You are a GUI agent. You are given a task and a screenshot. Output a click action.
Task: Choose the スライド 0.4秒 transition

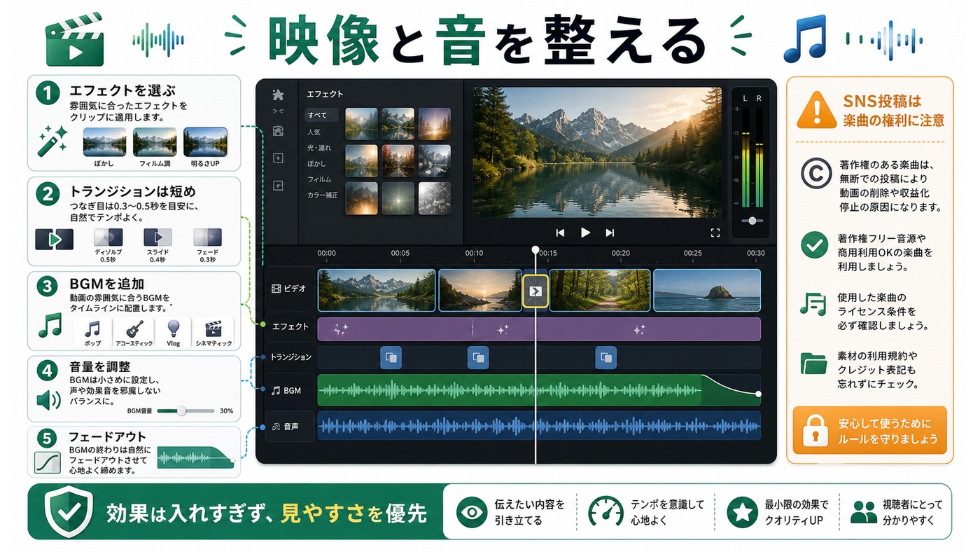pos(157,244)
